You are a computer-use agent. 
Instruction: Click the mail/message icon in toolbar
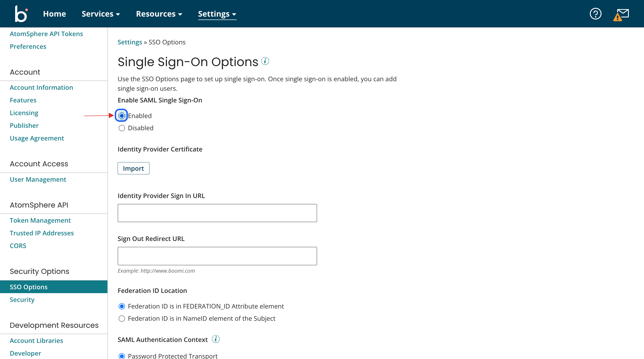click(622, 13)
